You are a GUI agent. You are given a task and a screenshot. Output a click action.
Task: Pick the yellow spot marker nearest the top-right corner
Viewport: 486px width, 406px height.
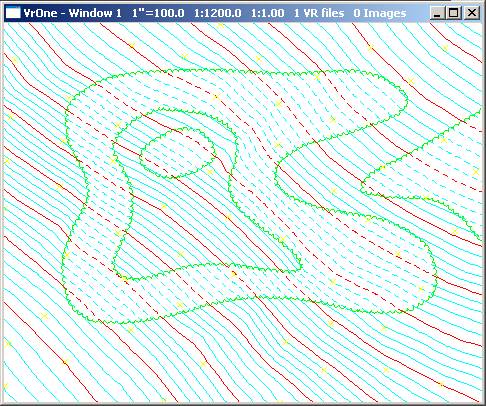point(445,48)
